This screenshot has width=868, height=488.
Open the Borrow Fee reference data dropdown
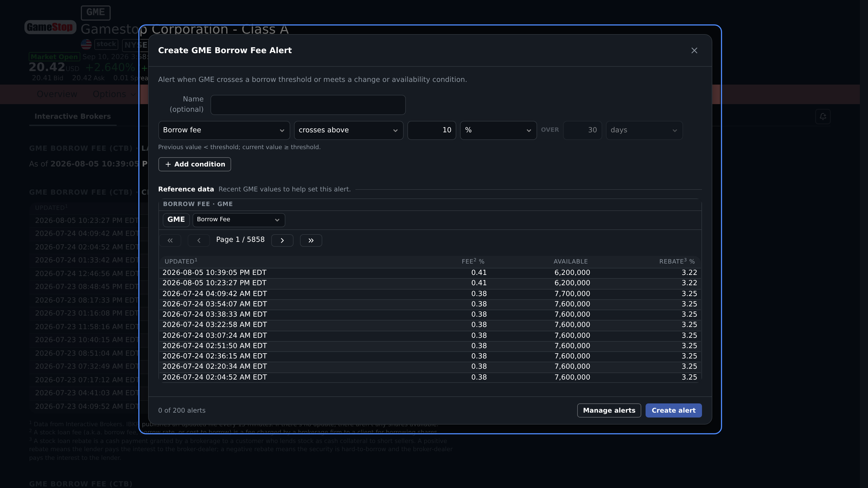point(239,220)
